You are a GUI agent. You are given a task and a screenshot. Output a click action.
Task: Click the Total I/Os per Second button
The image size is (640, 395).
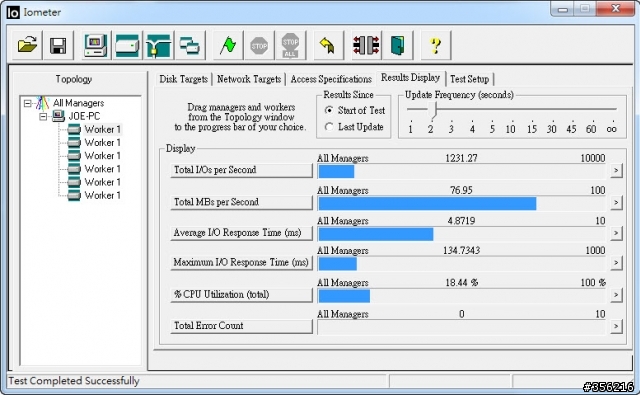tap(242, 170)
